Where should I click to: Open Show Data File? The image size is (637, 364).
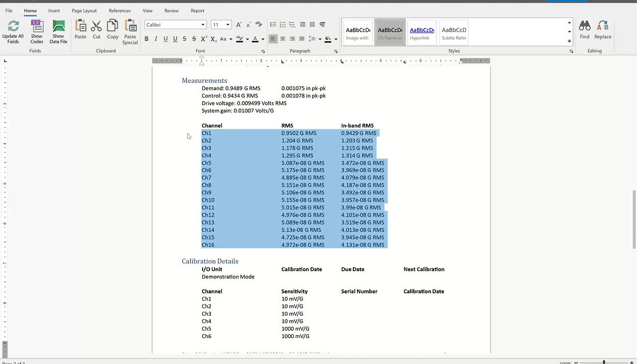coord(58,32)
